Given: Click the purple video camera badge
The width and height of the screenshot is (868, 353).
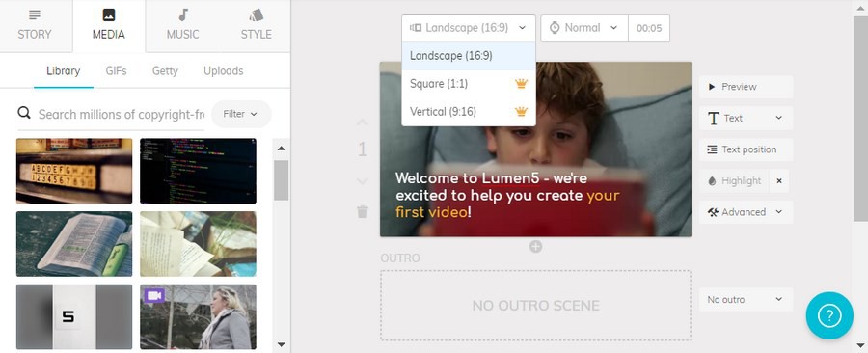Looking at the screenshot, I should point(154,295).
